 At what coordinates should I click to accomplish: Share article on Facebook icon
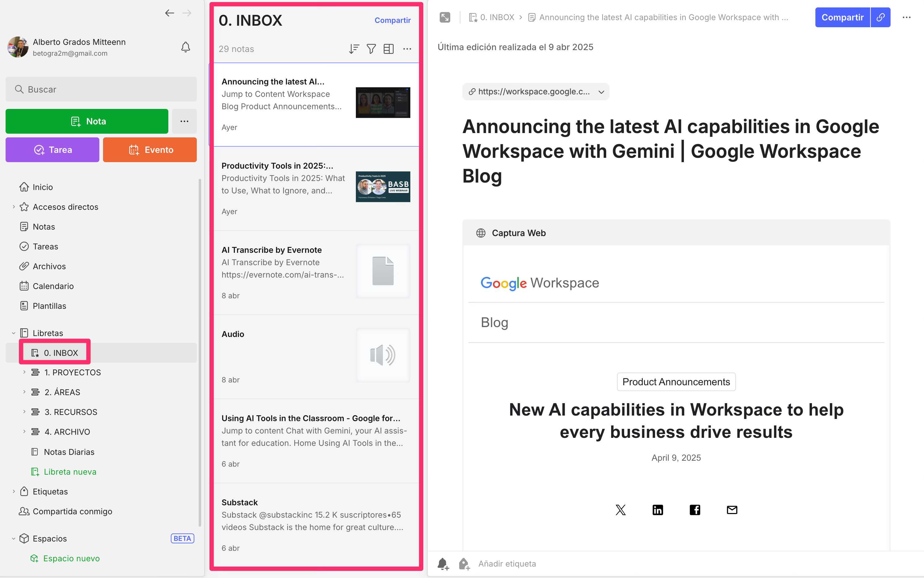click(695, 510)
